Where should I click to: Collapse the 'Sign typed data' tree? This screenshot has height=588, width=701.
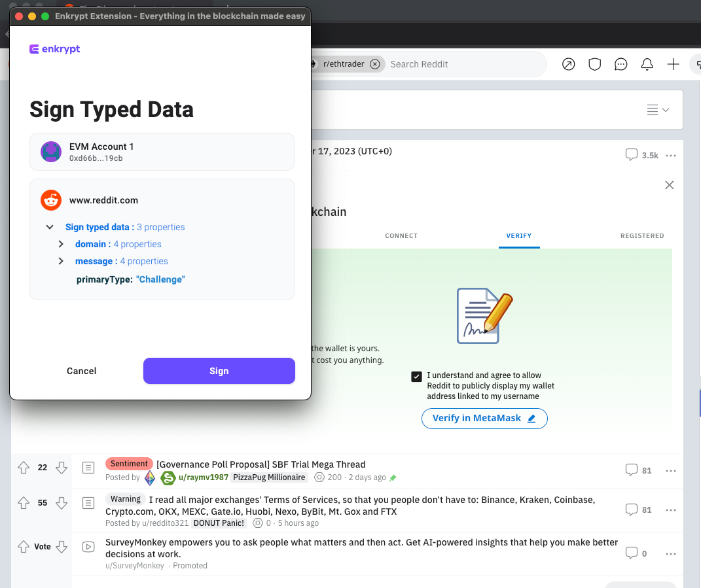click(50, 227)
